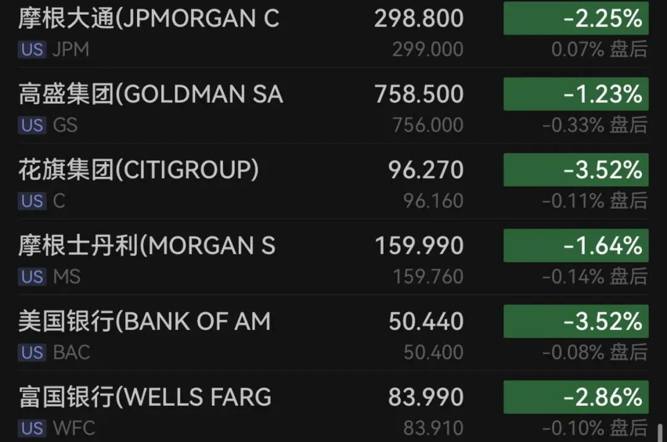Screen dimensions: 667x442
Task: Click the 美国银行 (Bank of America) name
Action: pos(145,322)
